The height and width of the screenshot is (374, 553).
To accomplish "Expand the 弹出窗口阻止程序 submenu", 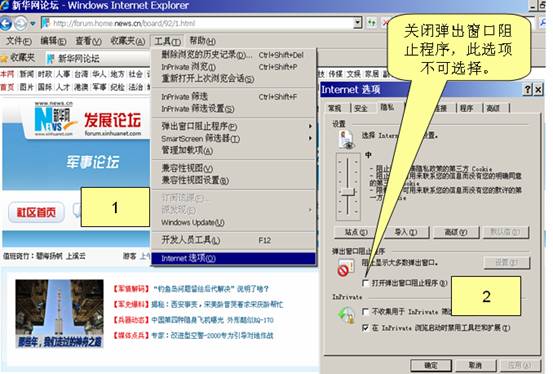I will [x=233, y=126].
